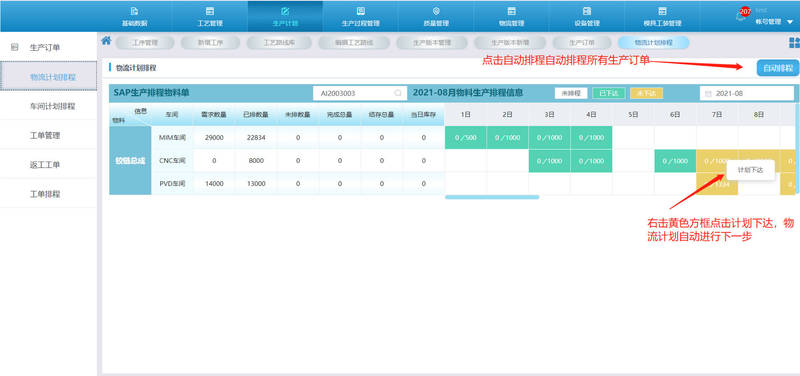Viewport: 800px width, 376px height.
Task: Open 生产订单 in the sidebar
Action: tap(48, 47)
